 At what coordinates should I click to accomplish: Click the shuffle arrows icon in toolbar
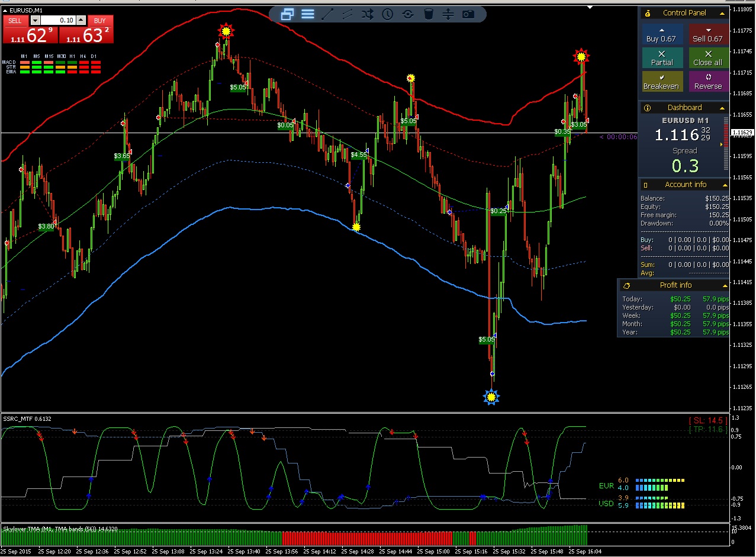tap(368, 14)
